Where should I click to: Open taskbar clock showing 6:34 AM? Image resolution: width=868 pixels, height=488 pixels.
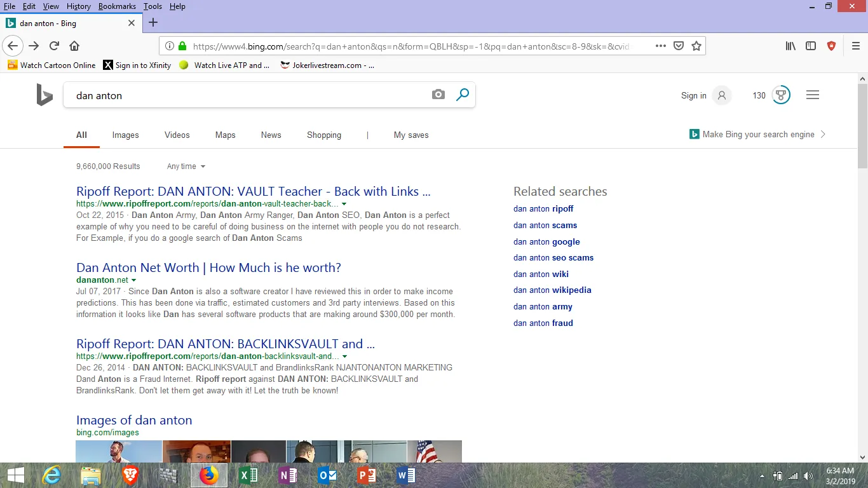(x=840, y=476)
